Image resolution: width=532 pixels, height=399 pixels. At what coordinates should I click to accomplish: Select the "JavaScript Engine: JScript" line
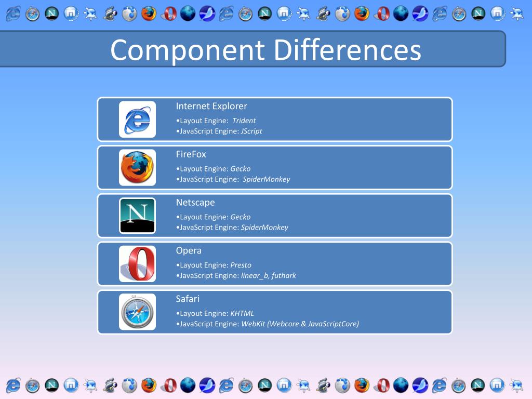click(219, 131)
